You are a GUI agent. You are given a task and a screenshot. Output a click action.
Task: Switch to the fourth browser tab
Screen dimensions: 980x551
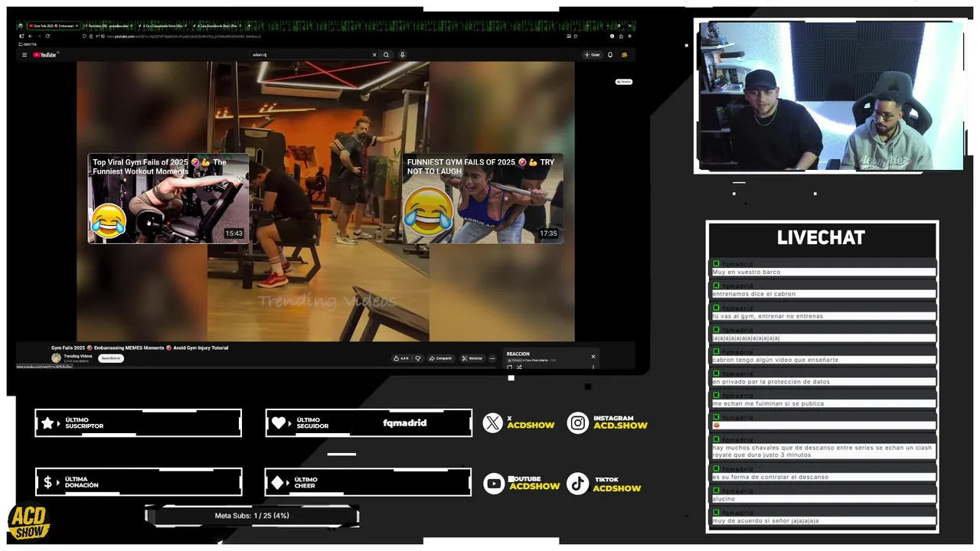tap(217, 25)
